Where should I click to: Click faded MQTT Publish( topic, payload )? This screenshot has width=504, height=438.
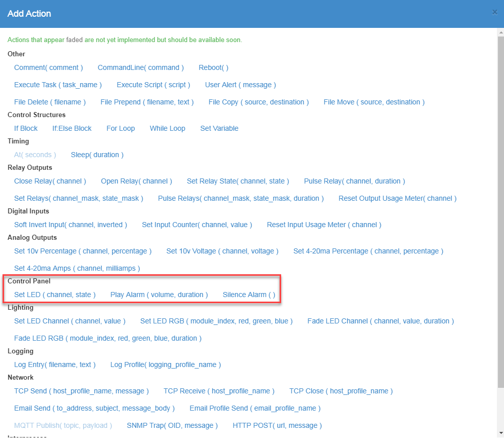[x=63, y=425]
